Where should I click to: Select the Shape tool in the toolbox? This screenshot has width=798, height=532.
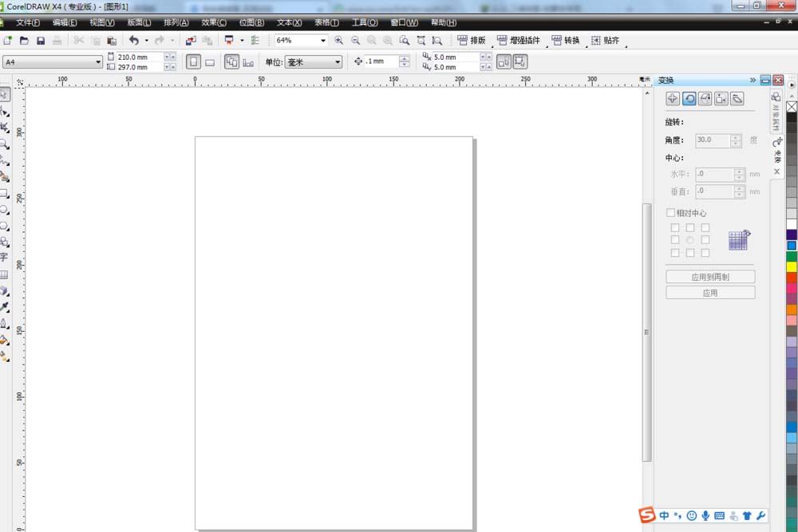[4, 111]
